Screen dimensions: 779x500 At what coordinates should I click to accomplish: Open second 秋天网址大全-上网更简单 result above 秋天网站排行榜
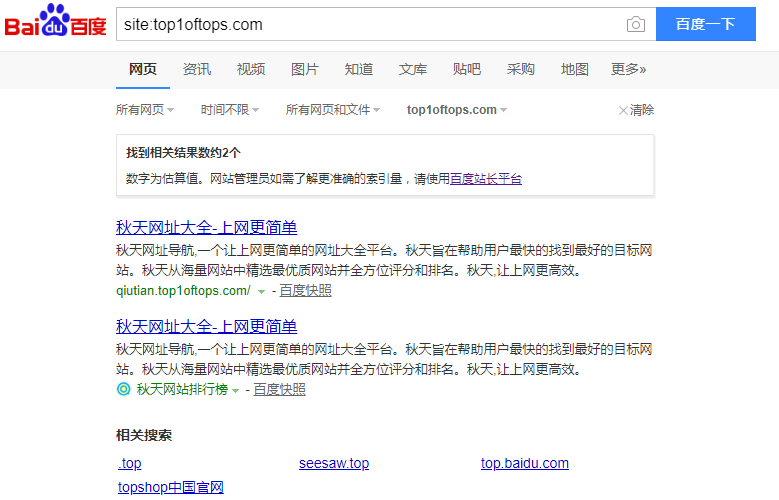pyautogui.click(x=207, y=327)
